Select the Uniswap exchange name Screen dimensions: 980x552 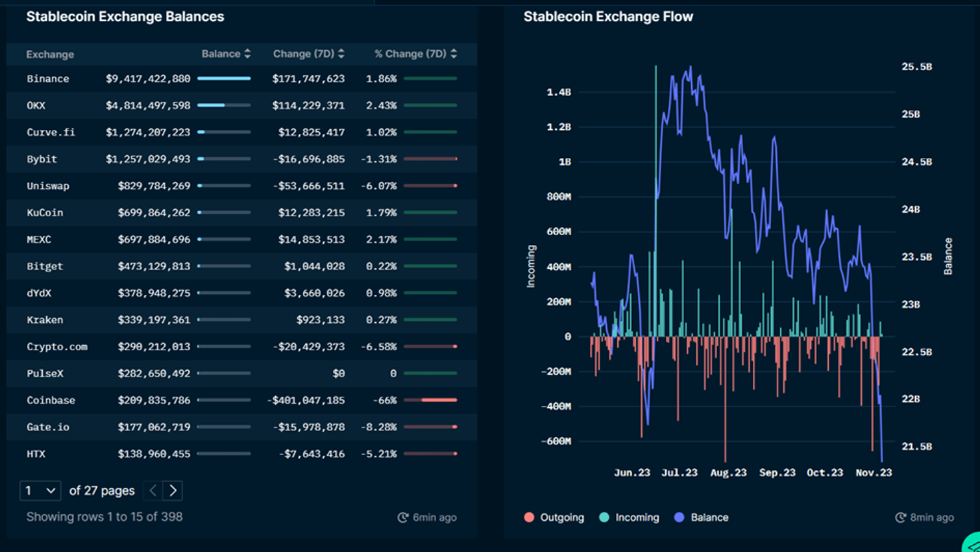pyautogui.click(x=48, y=186)
